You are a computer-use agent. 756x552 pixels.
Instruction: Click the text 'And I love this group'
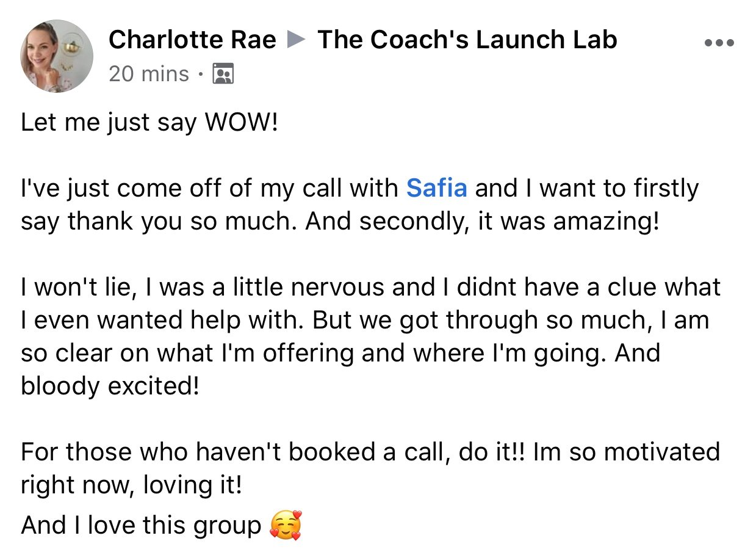click(141, 526)
